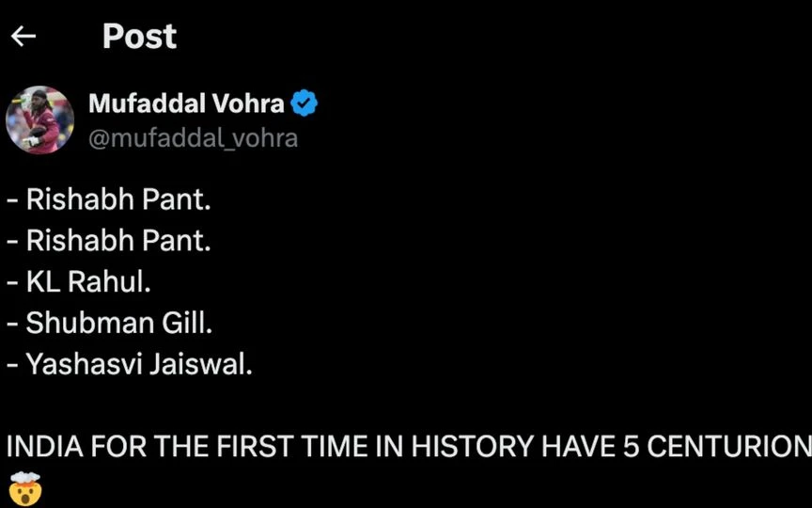Click the Shubman Gill line
Viewport: 812px width, 508px height.
110,323
